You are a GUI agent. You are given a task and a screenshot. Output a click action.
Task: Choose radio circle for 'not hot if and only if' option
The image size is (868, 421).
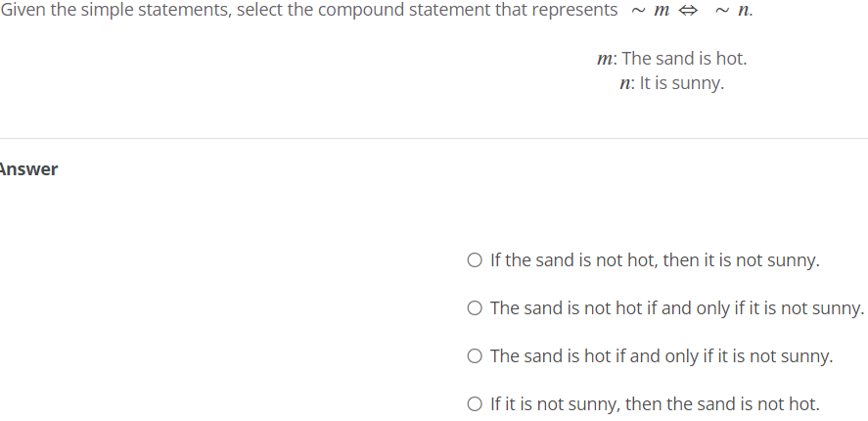coord(475,308)
